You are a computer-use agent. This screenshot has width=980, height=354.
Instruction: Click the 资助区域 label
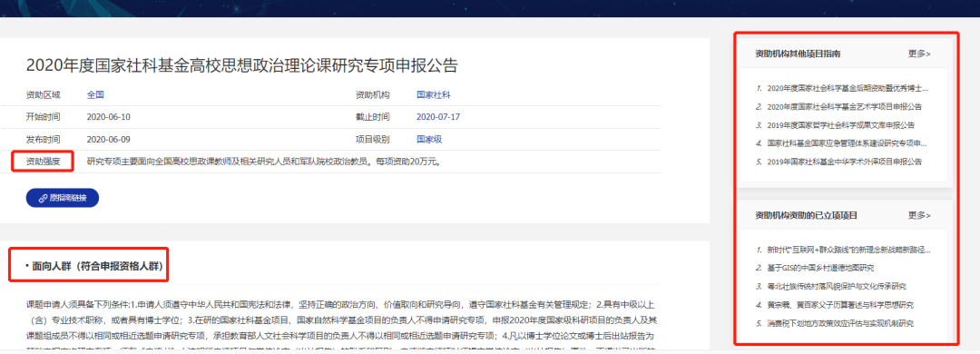pos(44,95)
